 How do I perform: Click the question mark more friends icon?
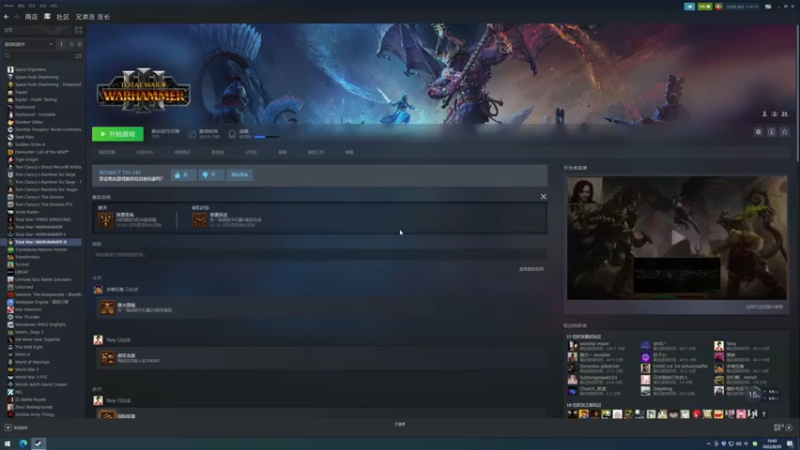(764, 414)
